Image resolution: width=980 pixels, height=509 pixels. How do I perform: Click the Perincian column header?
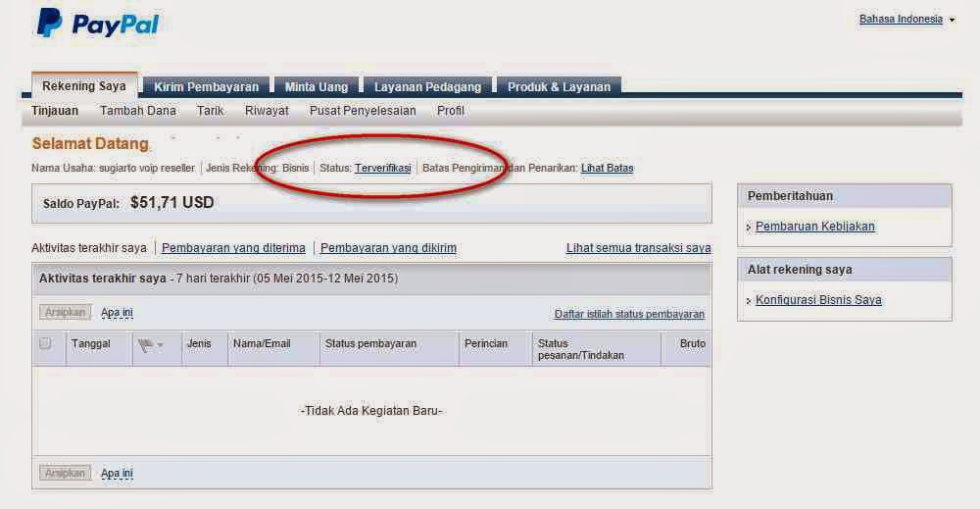486,343
